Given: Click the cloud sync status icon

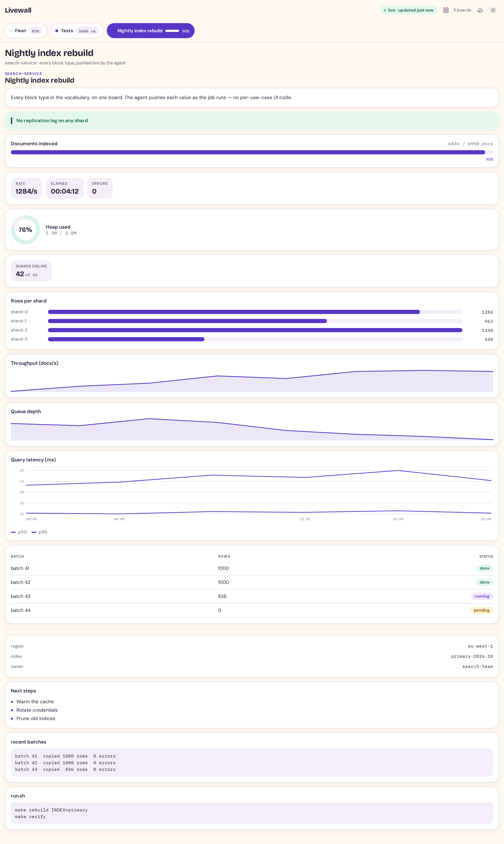Looking at the screenshot, I should click(x=480, y=10).
